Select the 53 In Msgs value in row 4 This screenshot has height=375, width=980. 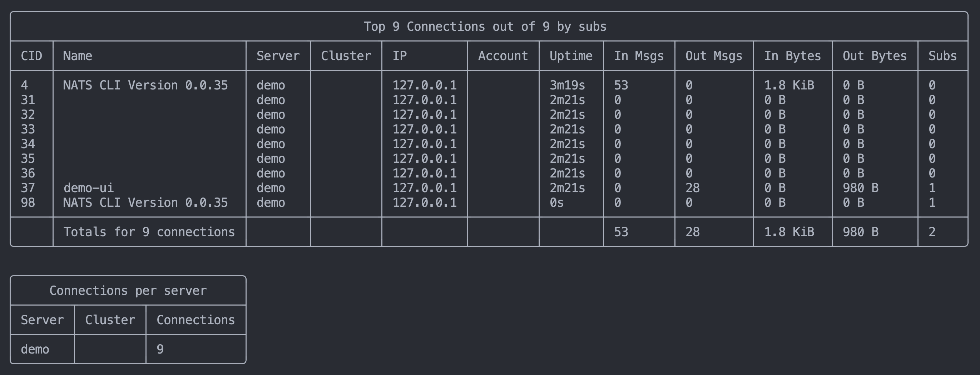pos(621,85)
